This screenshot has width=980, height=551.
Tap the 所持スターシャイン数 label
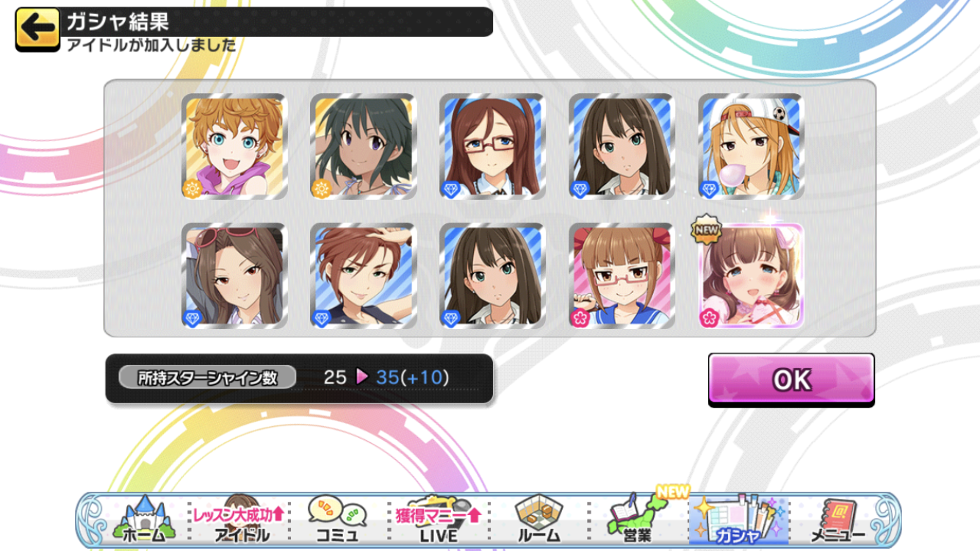pos(208,378)
